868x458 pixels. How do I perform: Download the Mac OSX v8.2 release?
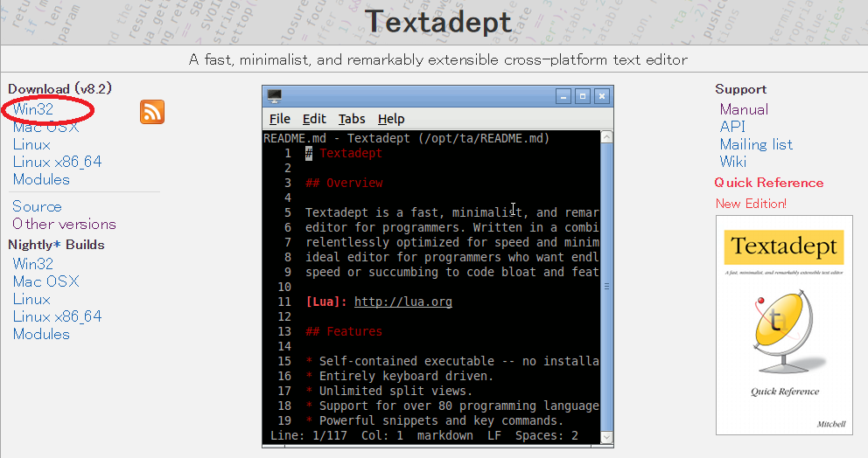46,128
